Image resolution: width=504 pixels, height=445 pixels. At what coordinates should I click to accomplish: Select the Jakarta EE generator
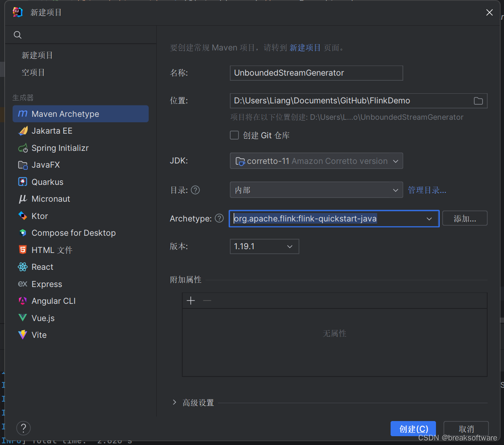click(81, 131)
